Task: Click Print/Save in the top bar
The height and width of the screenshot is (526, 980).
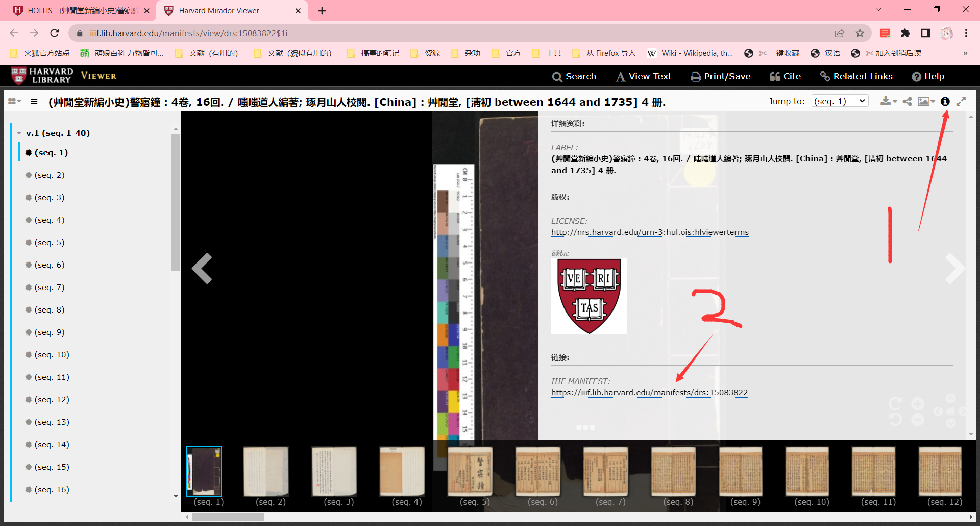Action: tap(720, 76)
